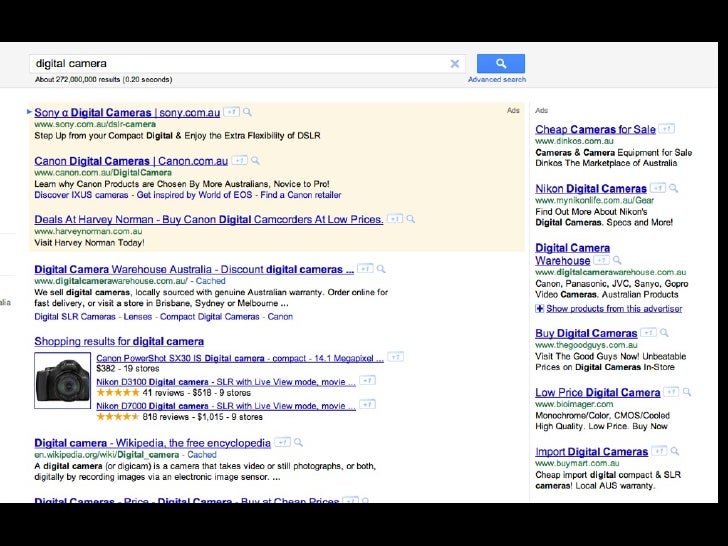Open the Canon Digital Cameras | Canon.com.au link

[131, 161]
